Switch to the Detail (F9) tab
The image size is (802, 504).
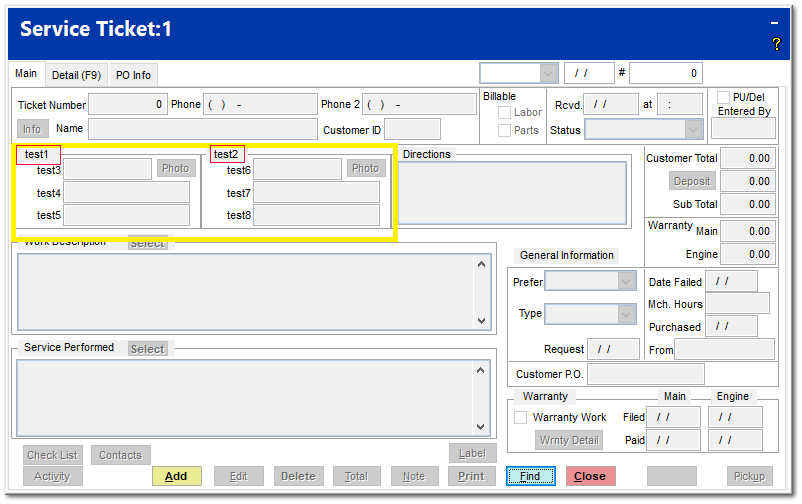(77, 75)
